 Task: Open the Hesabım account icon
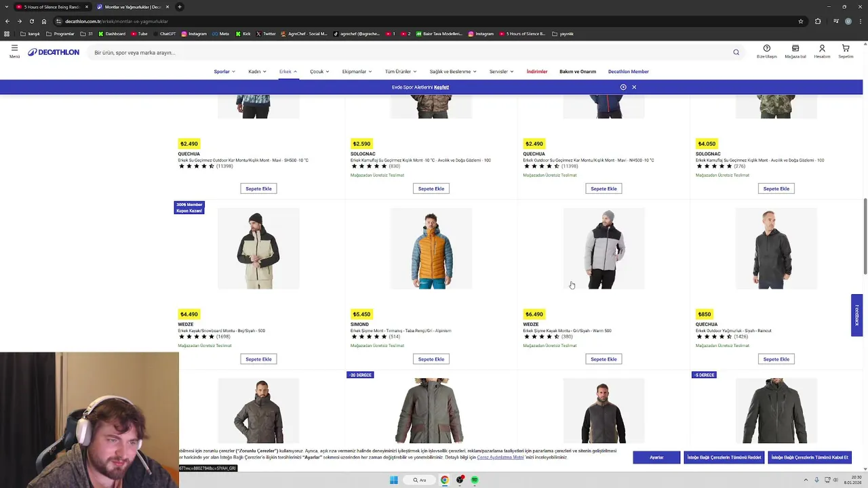pyautogui.click(x=822, y=52)
